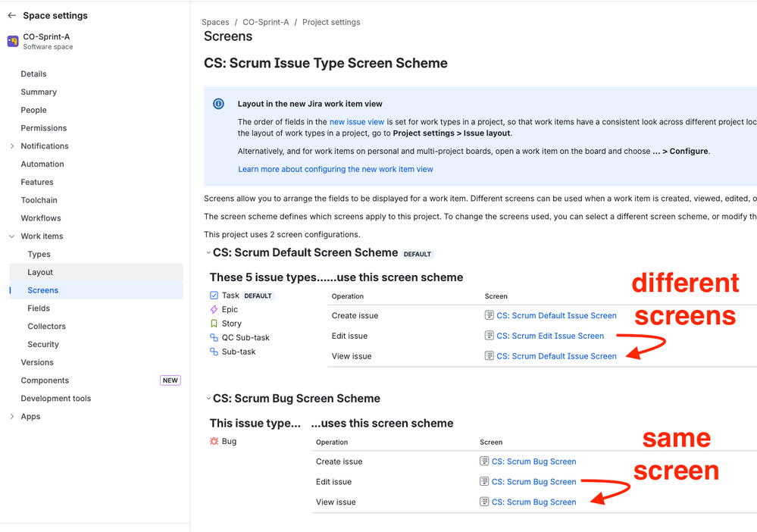Expand the Notifications sidebar section
The width and height of the screenshot is (757, 532).
point(12,146)
